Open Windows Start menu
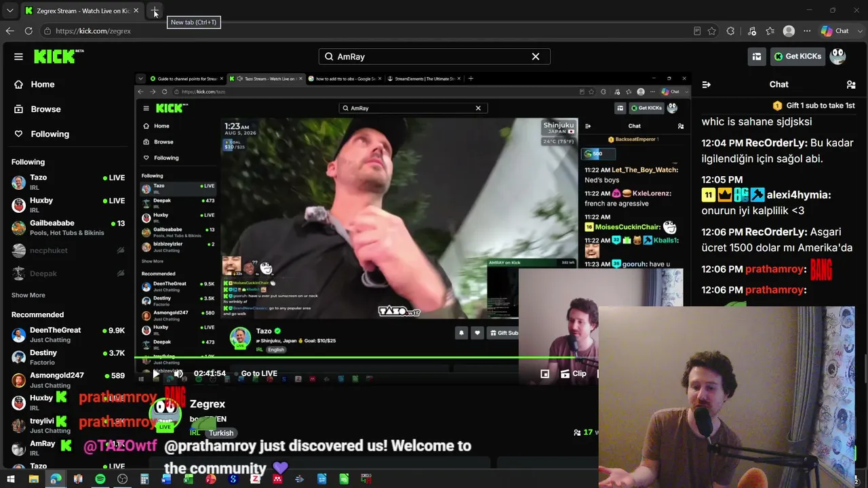The image size is (868, 488). point(11,479)
